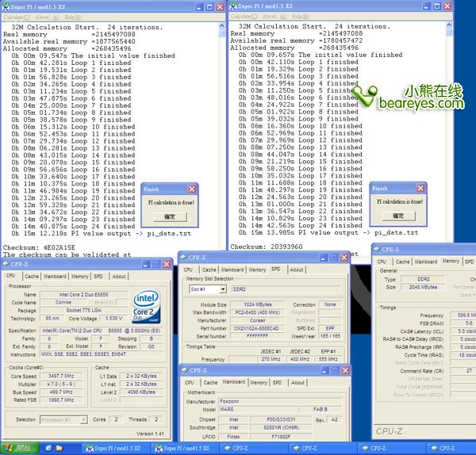Click the motherboard Model field MARS
Viewport: 476px width, 455px height.
pyautogui.click(x=258, y=410)
